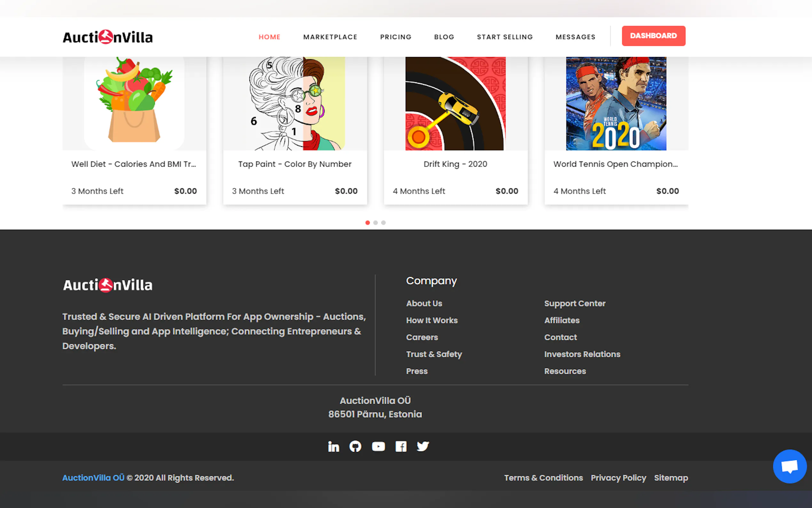Open Start Selling in navigation
This screenshot has height=508, width=812.
pos(504,37)
